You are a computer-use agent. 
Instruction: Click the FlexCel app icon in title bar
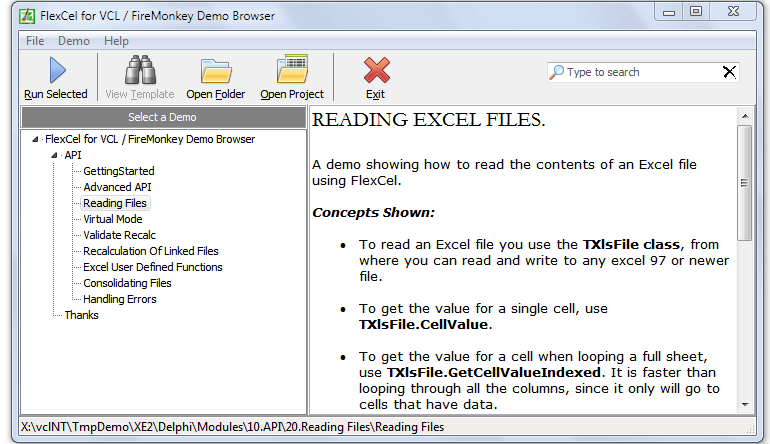27,16
